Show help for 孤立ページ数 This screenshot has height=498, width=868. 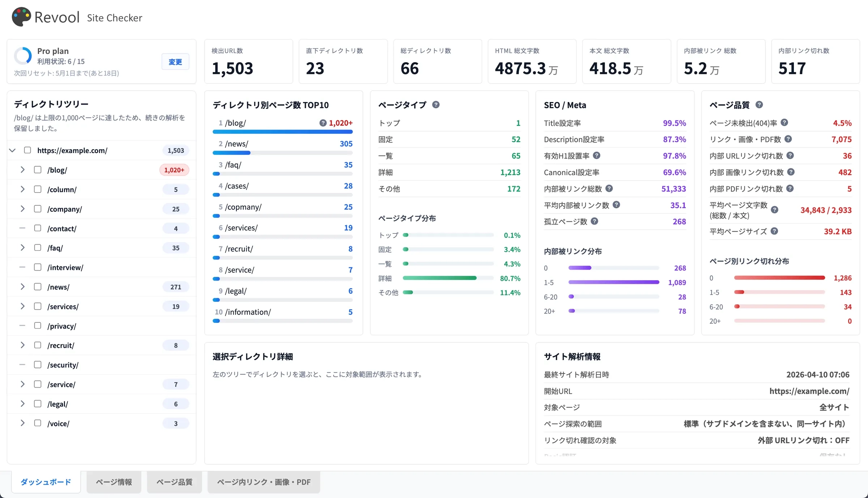(x=595, y=221)
